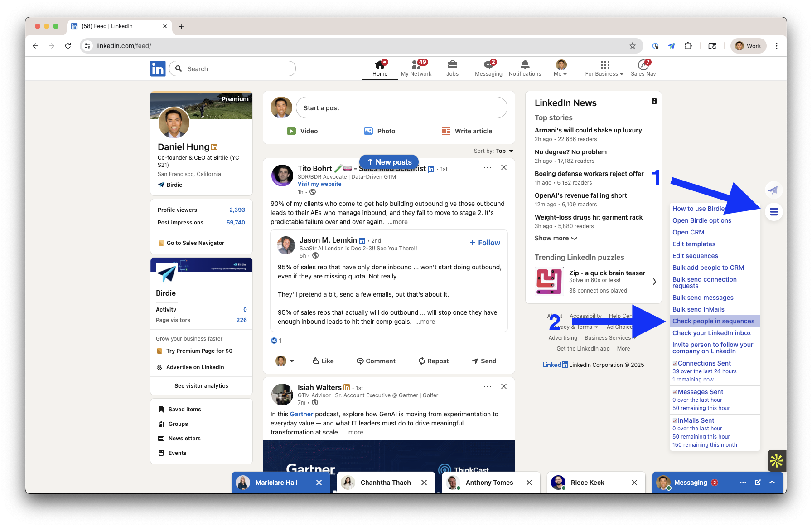
Task: Open a new browser tab
Action: tap(181, 26)
